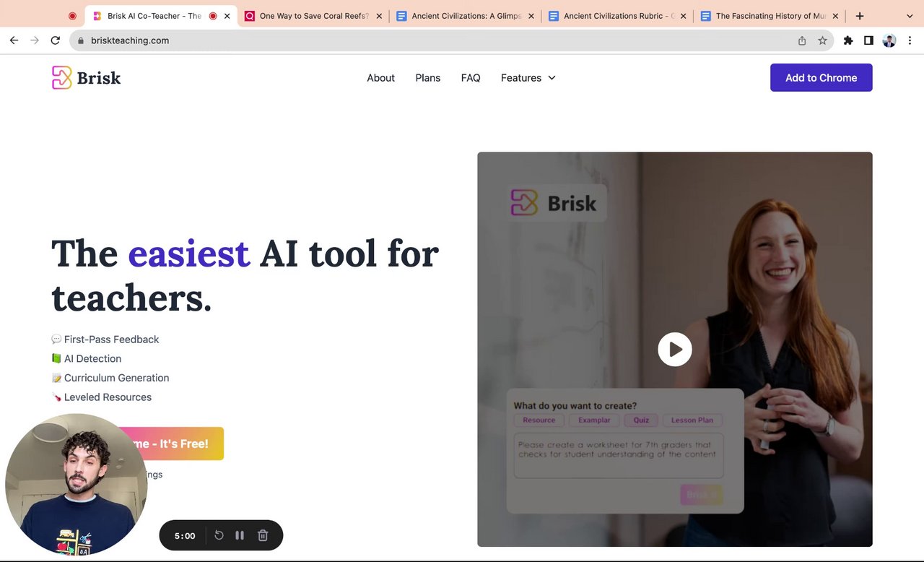Screen dimensions: 924x562
Task: Open the Chrome three-dot menu
Action: 910,40
